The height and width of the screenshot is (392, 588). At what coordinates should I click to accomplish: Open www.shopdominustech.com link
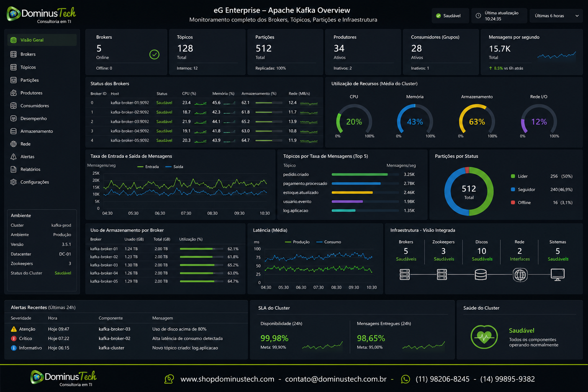point(227,379)
